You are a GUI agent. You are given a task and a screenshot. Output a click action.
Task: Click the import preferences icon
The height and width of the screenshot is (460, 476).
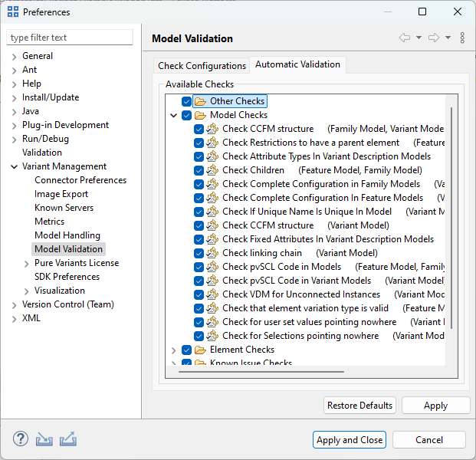click(44, 439)
